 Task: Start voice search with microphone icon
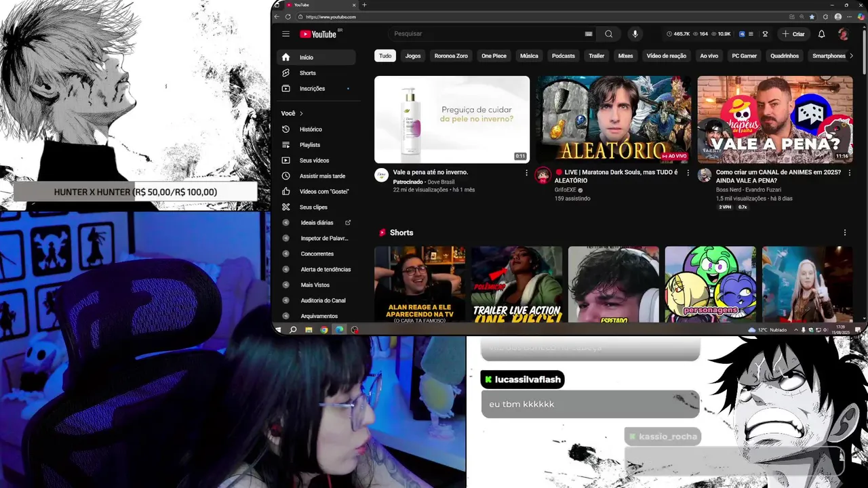point(635,34)
